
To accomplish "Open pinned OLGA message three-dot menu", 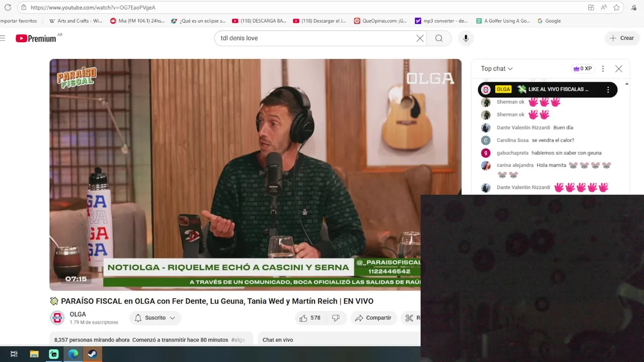I will 608,89.
